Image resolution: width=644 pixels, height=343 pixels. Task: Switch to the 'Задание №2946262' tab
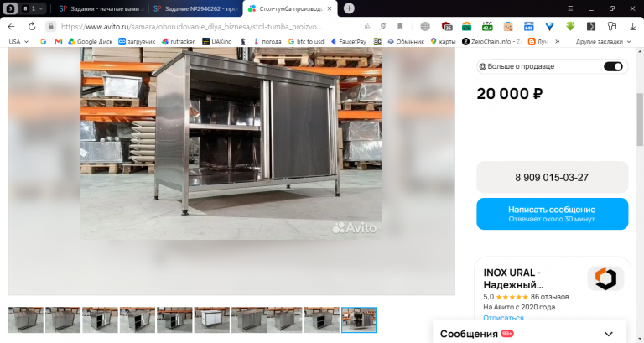tap(195, 8)
